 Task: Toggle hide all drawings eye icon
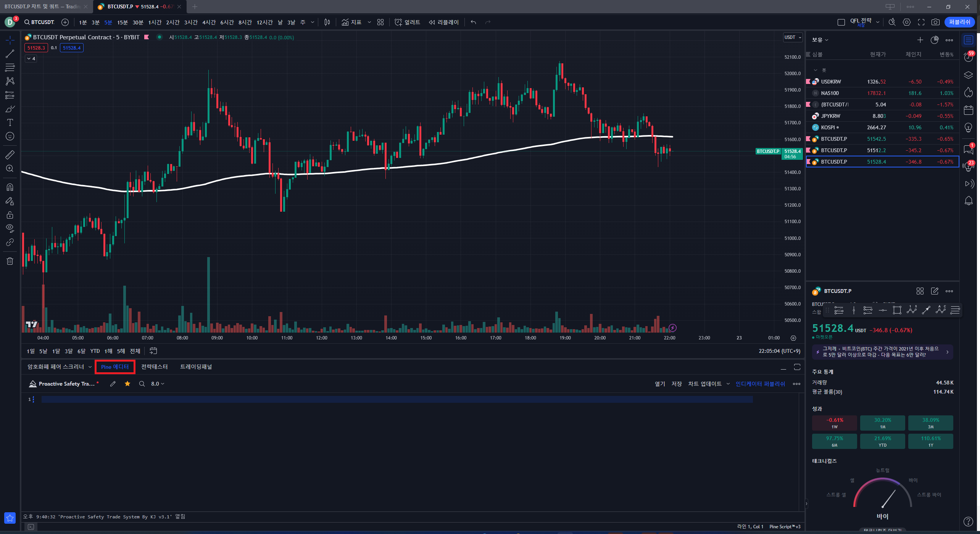(x=10, y=228)
